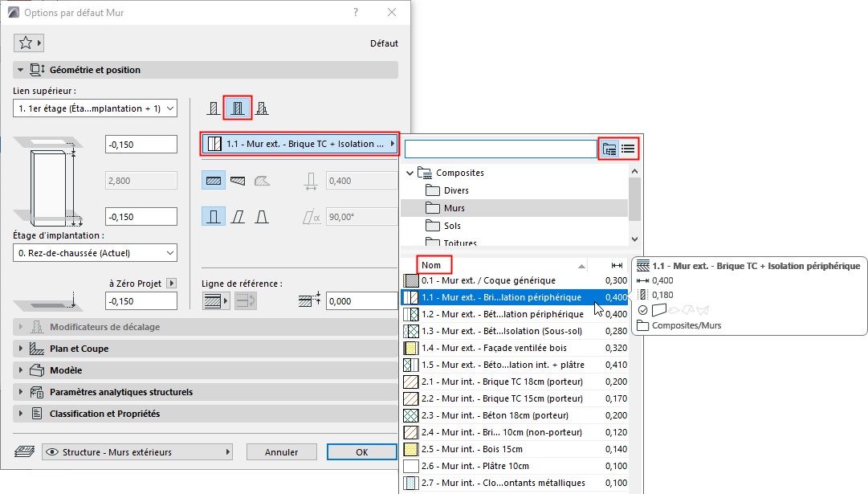The width and height of the screenshot is (868, 494).
Task: Click the reference line offset icon
Action: tap(309, 300)
